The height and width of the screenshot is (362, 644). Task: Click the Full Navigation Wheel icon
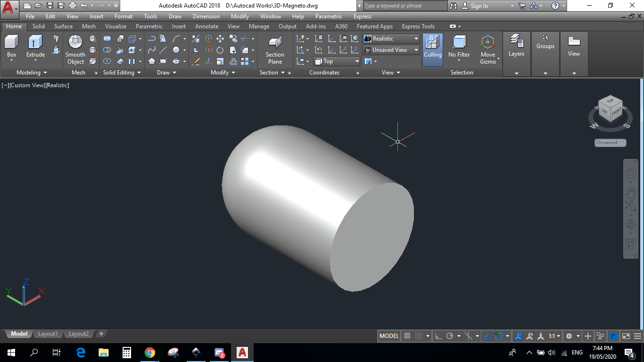pos(631,173)
